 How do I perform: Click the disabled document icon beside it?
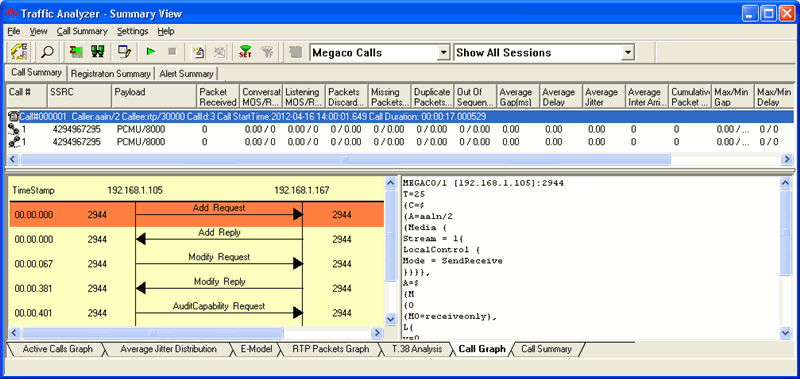(x=220, y=52)
